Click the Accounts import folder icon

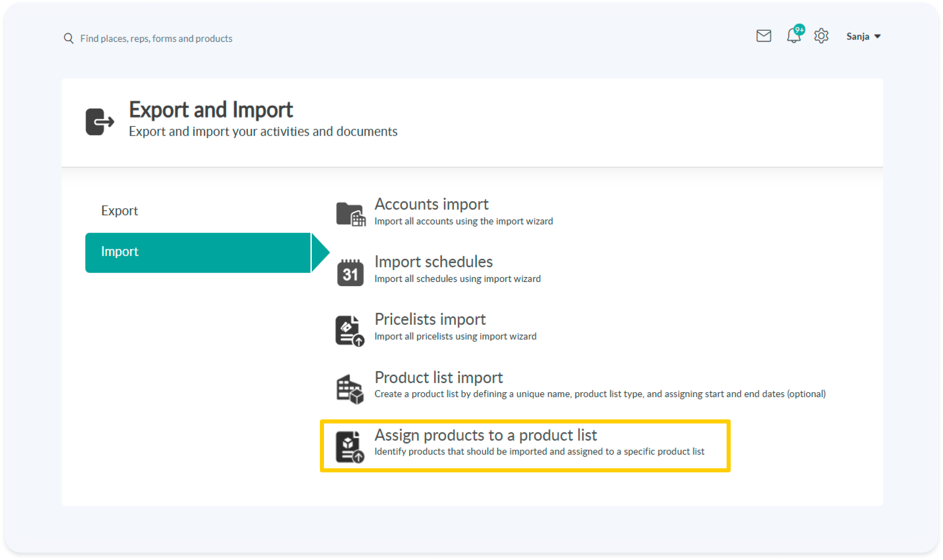tap(350, 214)
